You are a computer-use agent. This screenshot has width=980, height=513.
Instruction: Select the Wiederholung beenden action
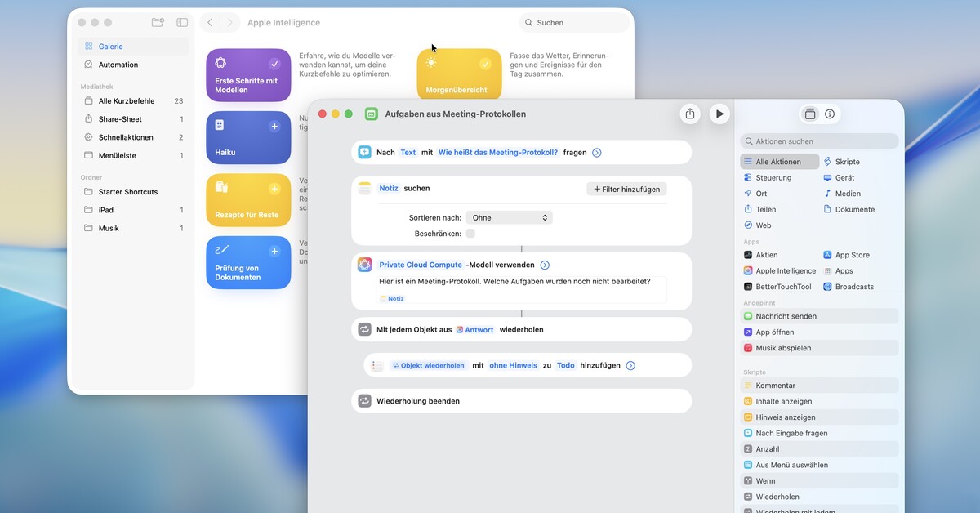pos(522,401)
